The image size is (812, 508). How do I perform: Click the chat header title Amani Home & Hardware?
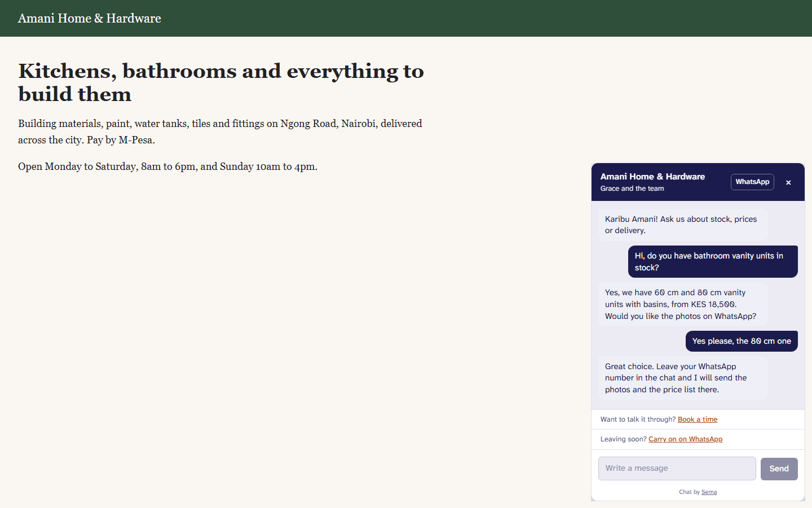tap(652, 177)
